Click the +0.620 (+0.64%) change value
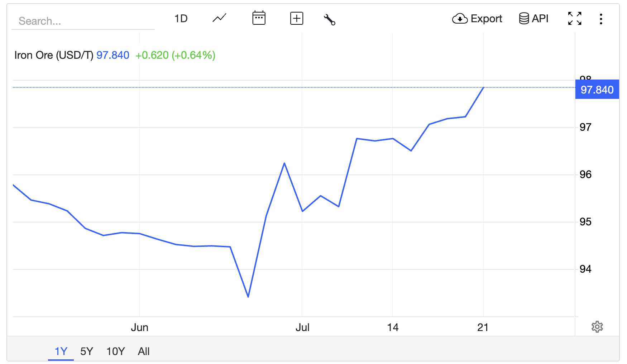Screen dimensions: 627x364 175,55
